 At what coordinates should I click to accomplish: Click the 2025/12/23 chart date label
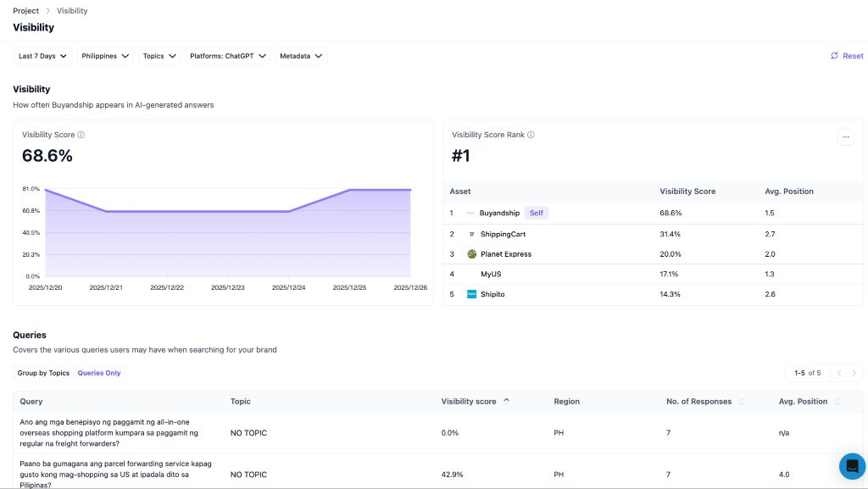coord(227,287)
